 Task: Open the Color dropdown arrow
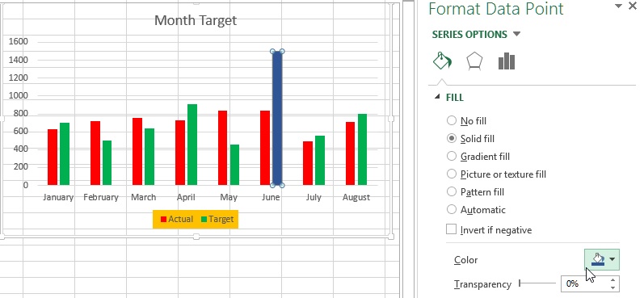pos(612,259)
